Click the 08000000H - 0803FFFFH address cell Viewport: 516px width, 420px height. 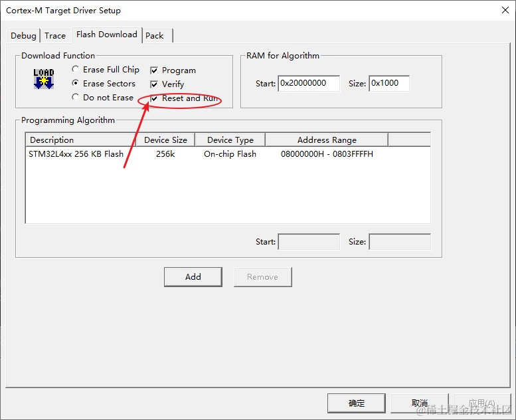[x=327, y=154]
